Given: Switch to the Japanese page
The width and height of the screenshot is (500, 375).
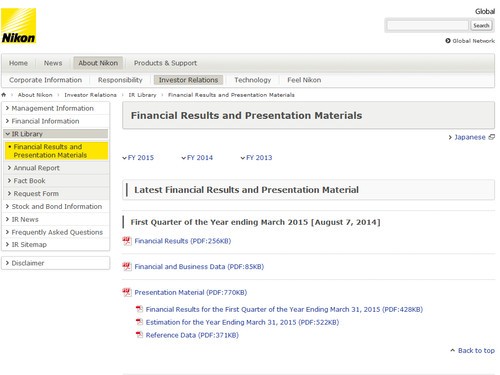Looking at the screenshot, I should coord(470,137).
